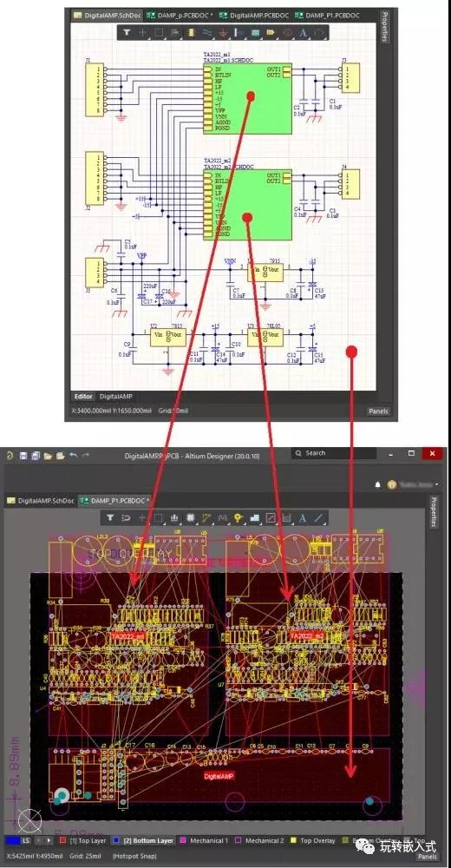Screen dimensions: 451x868
Task: Click the yellow Top Overlay color swatch
Action: [294, 841]
